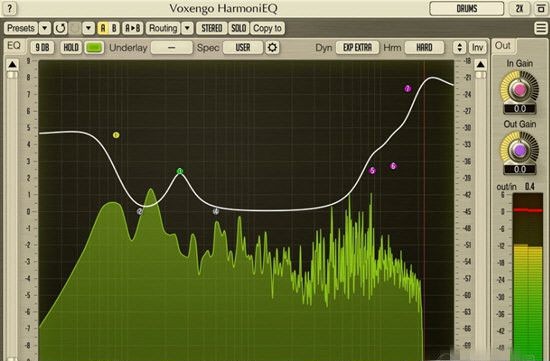Select the B state slot

[114, 28]
